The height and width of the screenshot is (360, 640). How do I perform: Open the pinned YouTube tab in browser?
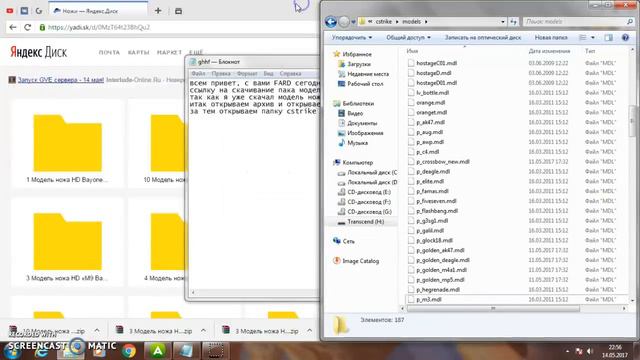10,11
